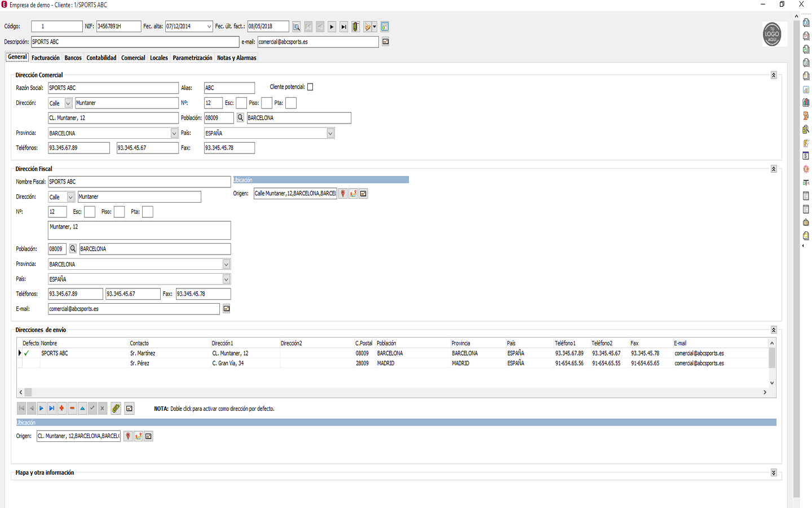Click the default checkmark on the SPORTS ABC row

pyautogui.click(x=27, y=353)
